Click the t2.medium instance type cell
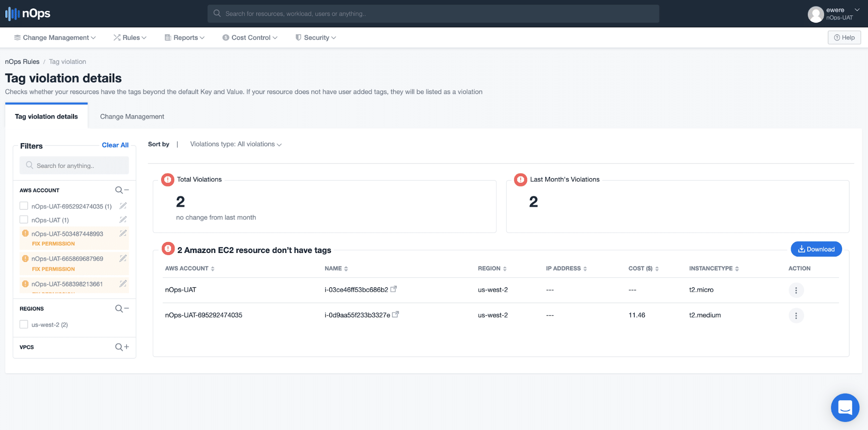 [x=705, y=315]
